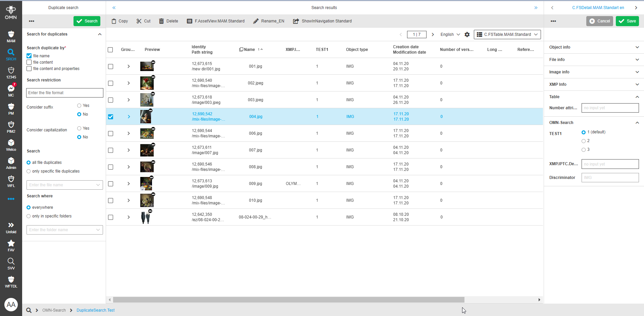Click the Save button in detail panel
Image resolution: width=644 pixels, height=316 pixels.
click(x=627, y=21)
